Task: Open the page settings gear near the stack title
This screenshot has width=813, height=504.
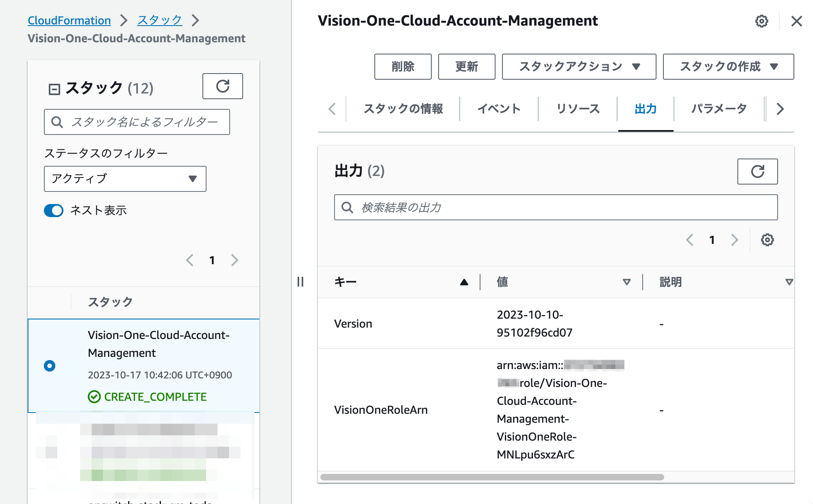Action: 761,22
